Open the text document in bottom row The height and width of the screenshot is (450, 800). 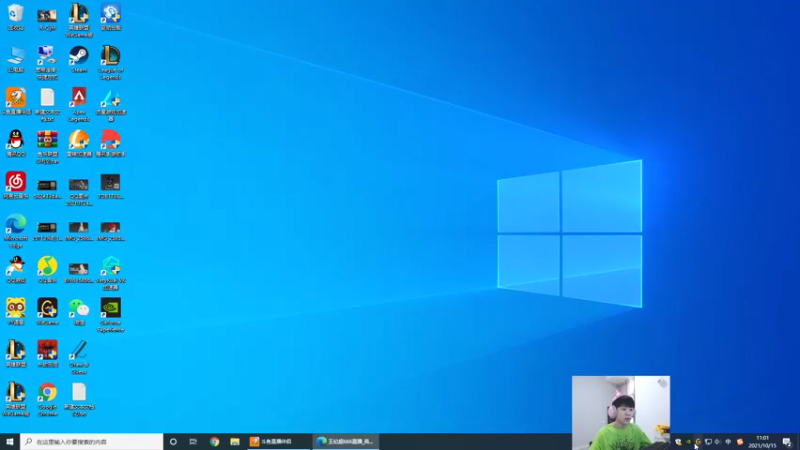(79, 399)
